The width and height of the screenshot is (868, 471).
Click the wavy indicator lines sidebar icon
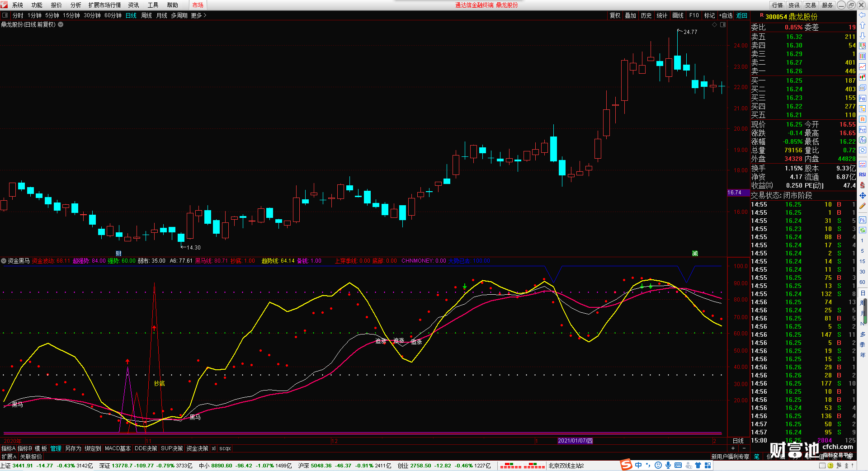pyautogui.click(x=862, y=164)
